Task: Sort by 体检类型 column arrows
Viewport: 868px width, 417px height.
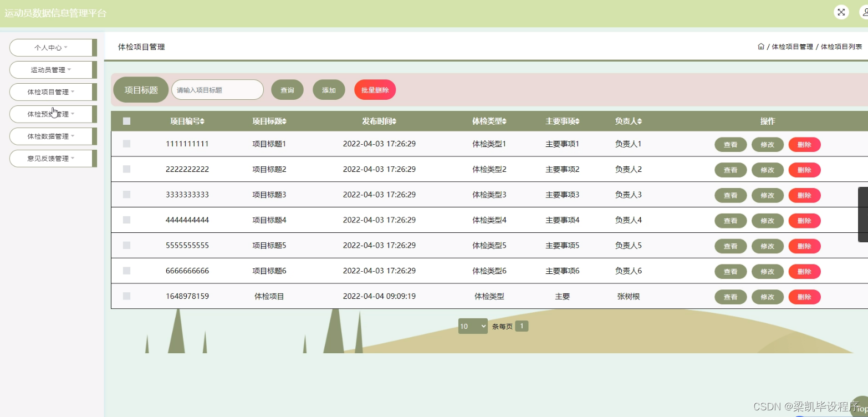Action: pyautogui.click(x=504, y=121)
